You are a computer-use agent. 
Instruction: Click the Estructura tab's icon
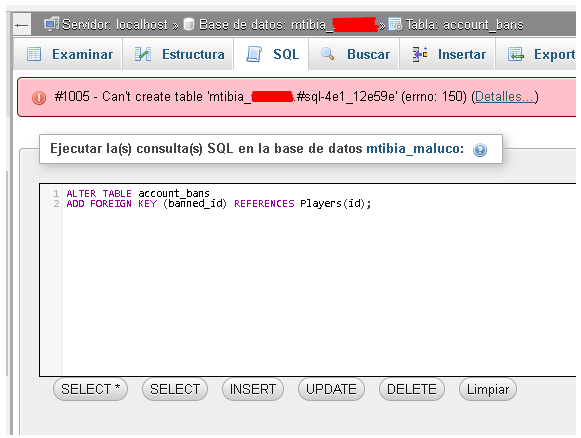coord(143,54)
